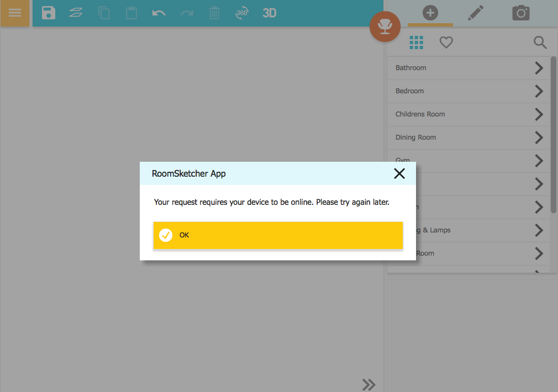
Task: Open the Search in the furniture panel
Action: coord(540,43)
